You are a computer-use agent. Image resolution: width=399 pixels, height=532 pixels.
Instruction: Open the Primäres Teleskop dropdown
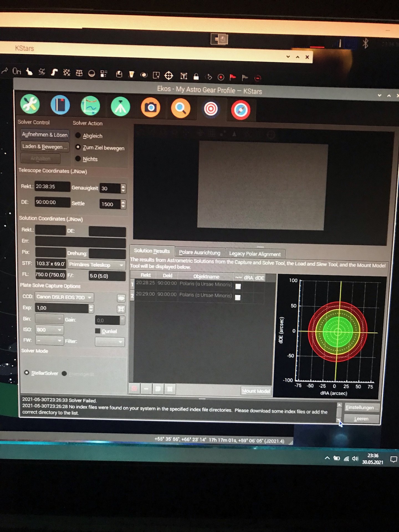[x=96, y=265]
